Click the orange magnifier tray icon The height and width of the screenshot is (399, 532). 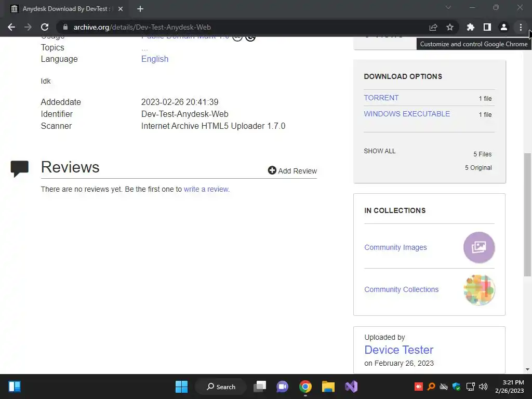pos(431,387)
